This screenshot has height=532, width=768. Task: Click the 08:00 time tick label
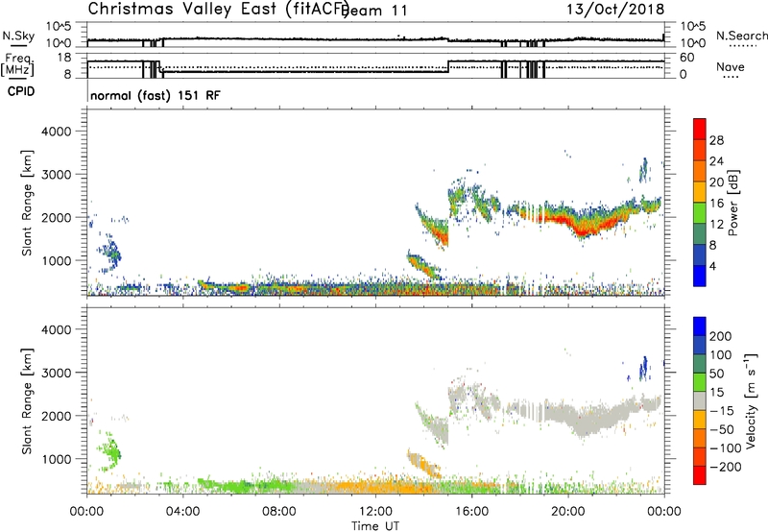coord(279,512)
